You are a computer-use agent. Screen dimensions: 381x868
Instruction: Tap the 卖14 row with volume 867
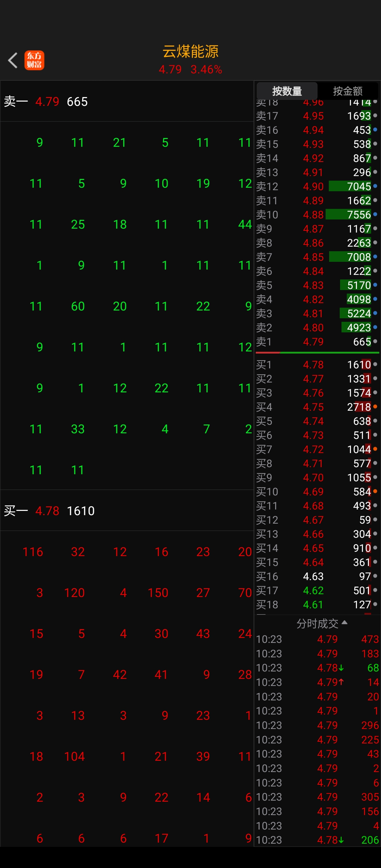[x=317, y=158]
